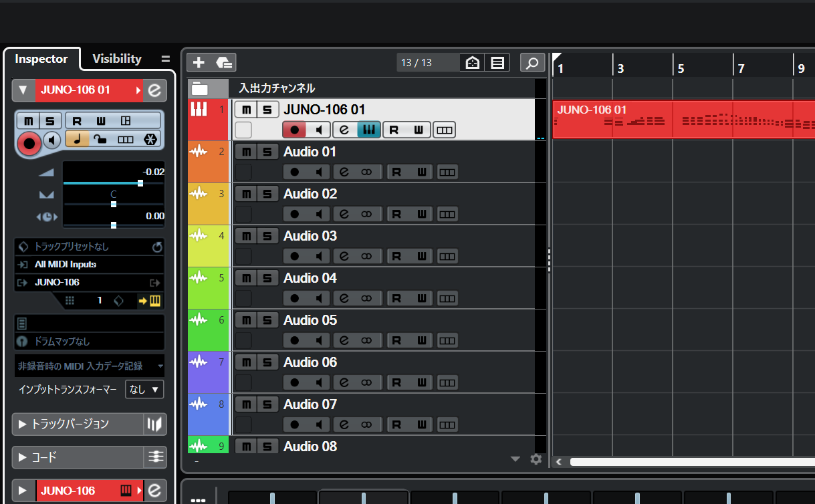This screenshot has width=815, height=504.
Task: Open the drum map selector ドラムマップなし
Action: click(89, 341)
